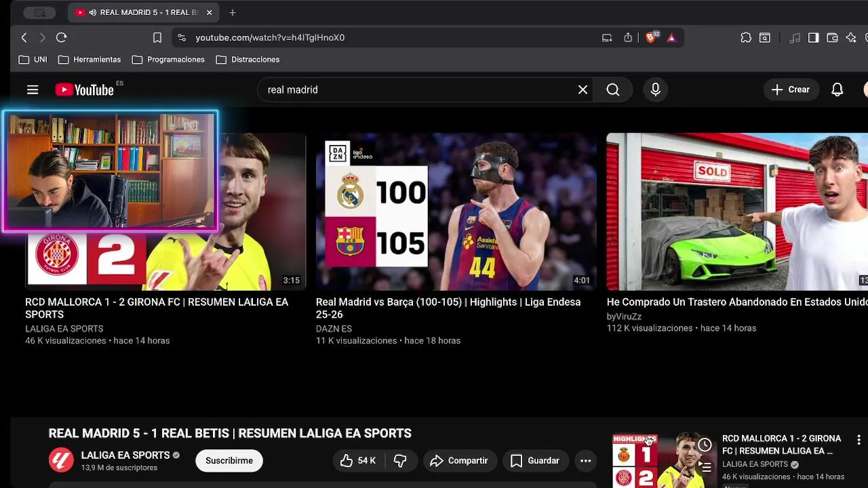Open the Distracciones bookmarks folder
Viewport: 868px width, 488px height.
click(x=248, y=60)
